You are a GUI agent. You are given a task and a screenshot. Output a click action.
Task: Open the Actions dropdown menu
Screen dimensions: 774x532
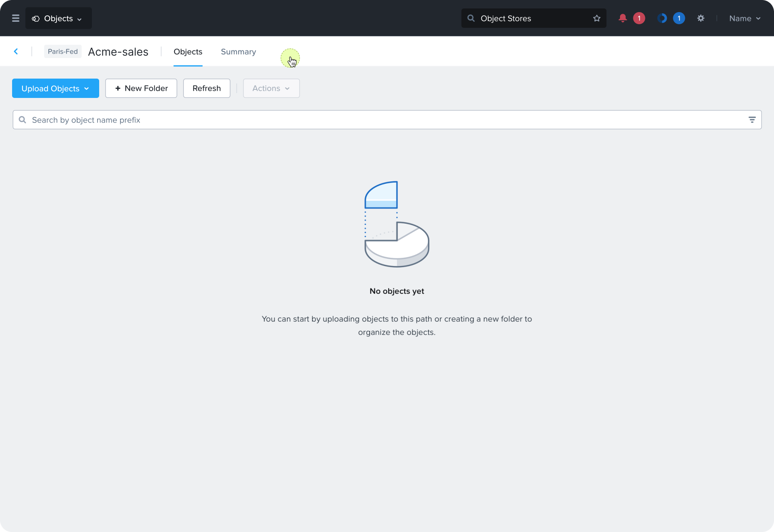coord(271,88)
